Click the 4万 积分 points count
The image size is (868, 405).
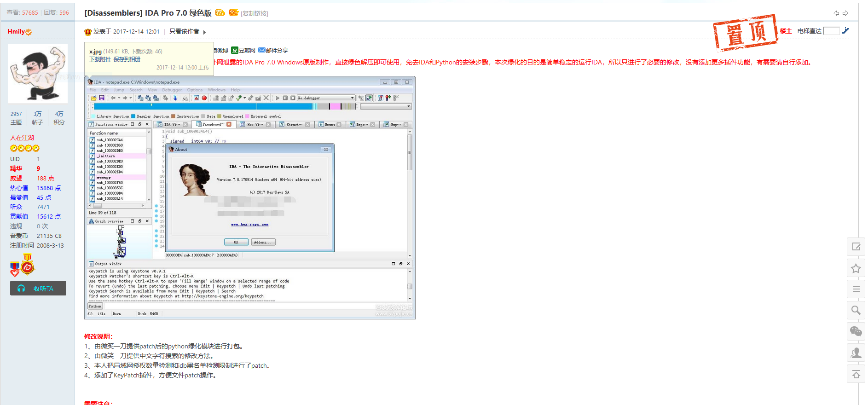tap(59, 118)
